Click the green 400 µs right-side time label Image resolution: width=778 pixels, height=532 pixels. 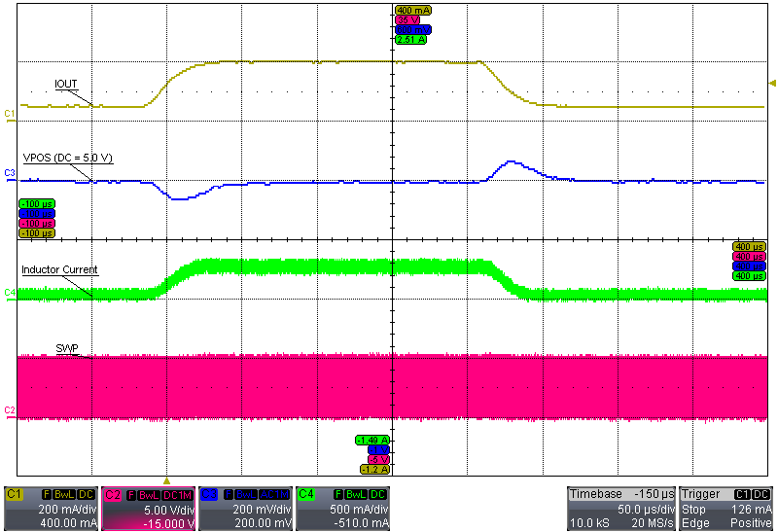[x=749, y=274]
